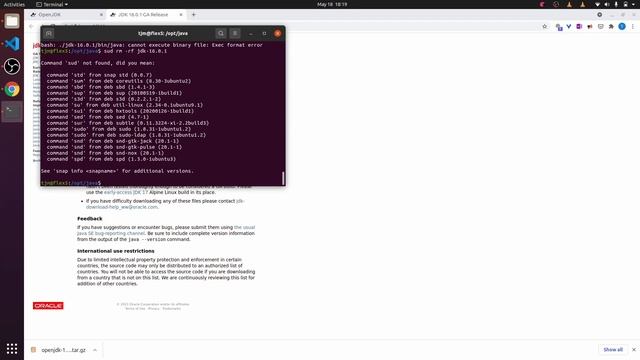Click the Pocket extension icon in Chrome
This screenshot has height=360, width=640.
(600, 27)
